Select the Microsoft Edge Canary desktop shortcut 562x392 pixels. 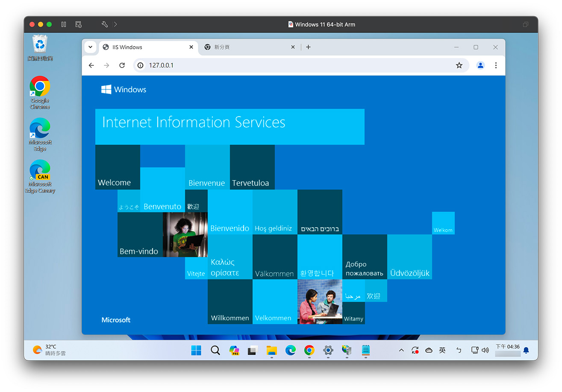pos(40,176)
